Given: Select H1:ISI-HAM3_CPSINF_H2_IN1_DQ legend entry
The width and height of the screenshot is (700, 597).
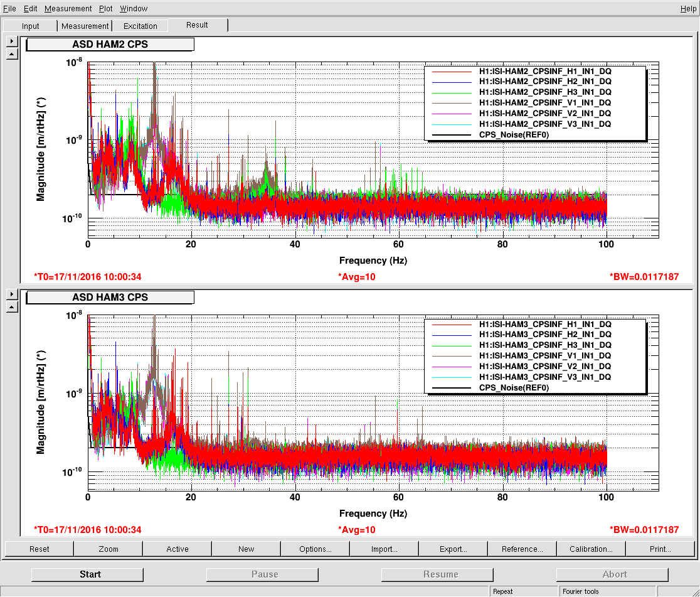Looking at the screenshot, I should tap(545, 334).
